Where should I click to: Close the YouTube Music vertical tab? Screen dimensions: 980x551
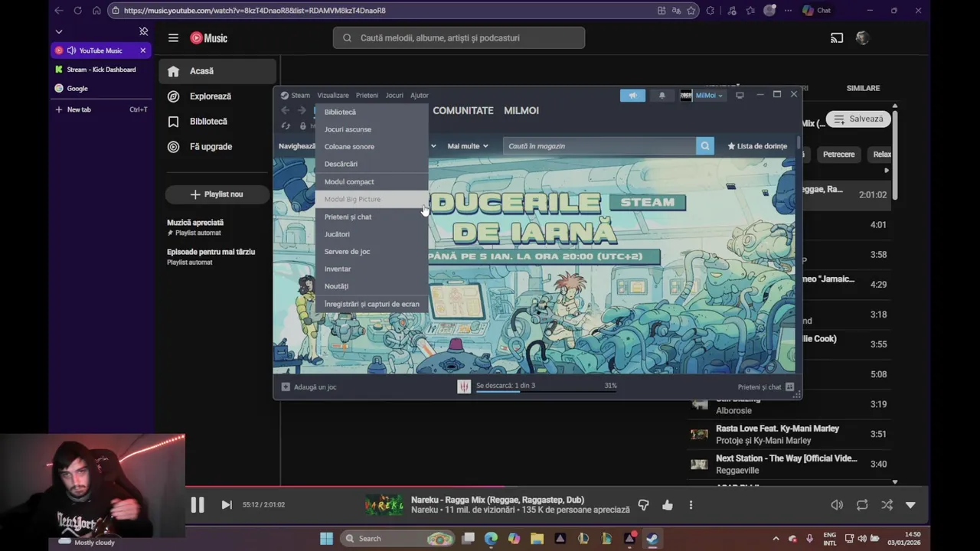[142, 51]
